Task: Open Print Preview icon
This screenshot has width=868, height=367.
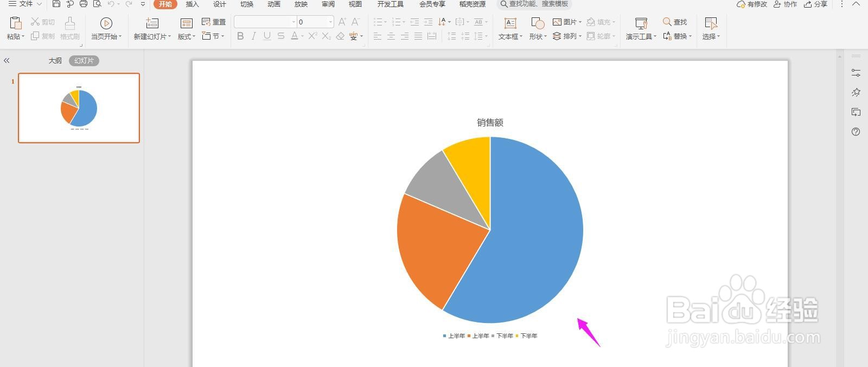Action: 97,4
